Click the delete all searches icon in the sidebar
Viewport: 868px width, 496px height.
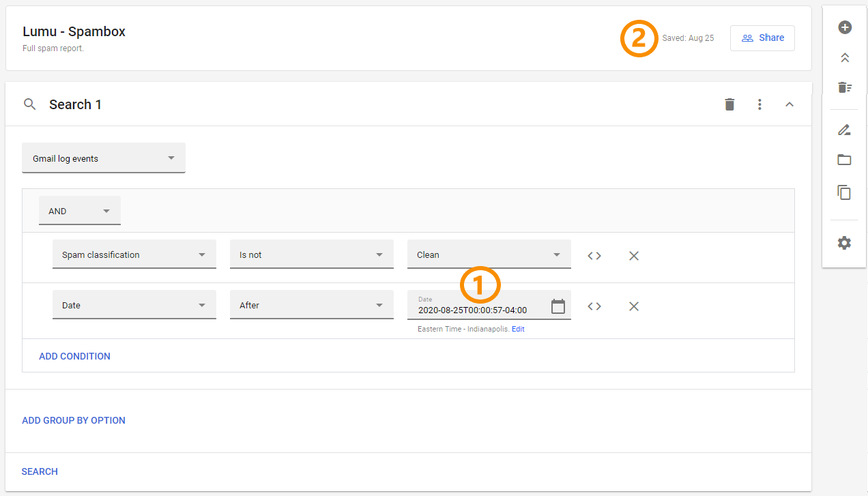click(844, 87)
